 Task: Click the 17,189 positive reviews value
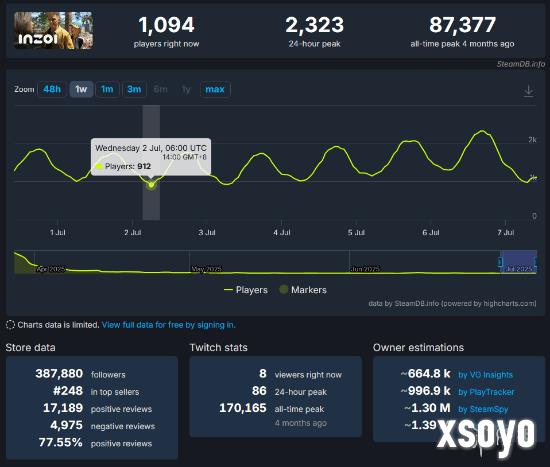(x=63, y=408)
